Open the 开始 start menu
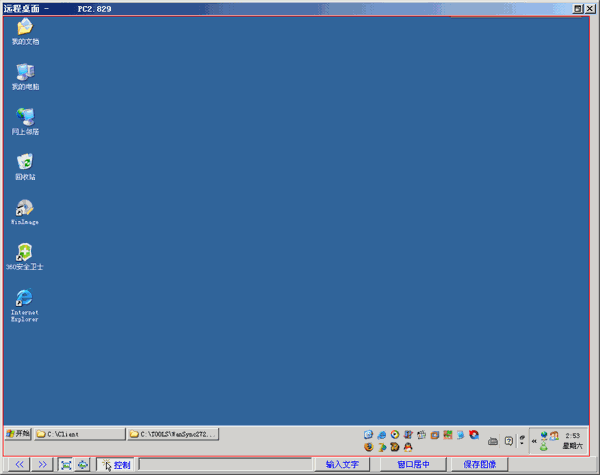Screen dimensions: 600x475 pos(18,434)
